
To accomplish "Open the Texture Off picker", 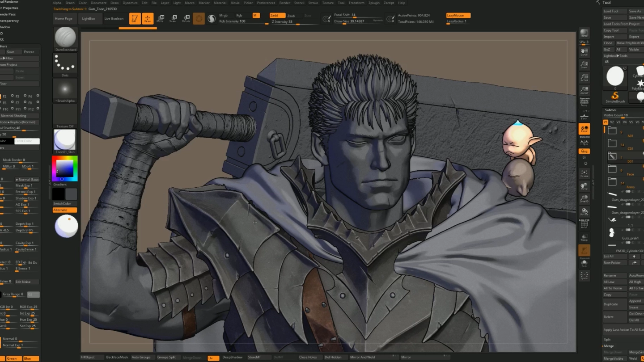I will coord(66,117).
